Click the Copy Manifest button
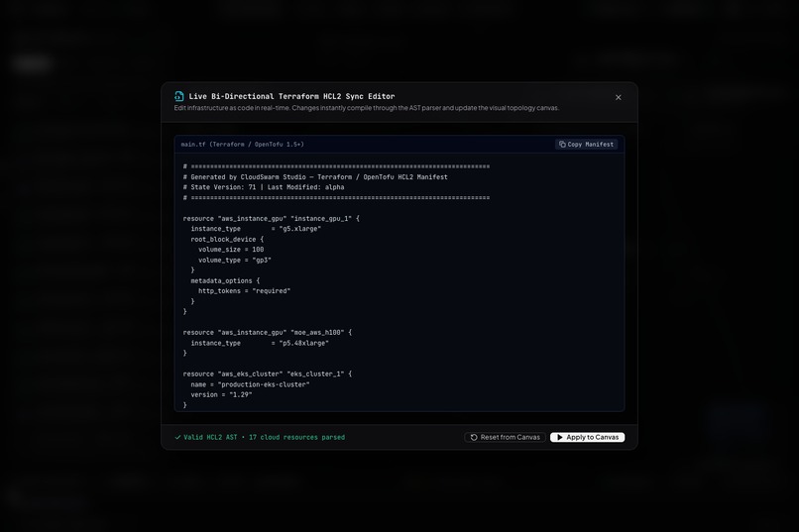 click(587, 144)
